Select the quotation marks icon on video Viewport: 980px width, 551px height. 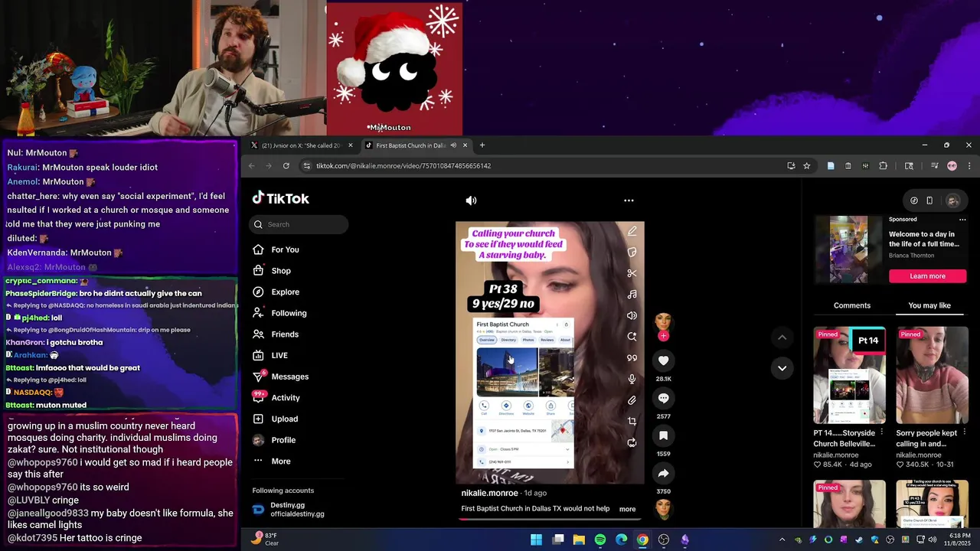pyautogui.click(x=632, y=357)
